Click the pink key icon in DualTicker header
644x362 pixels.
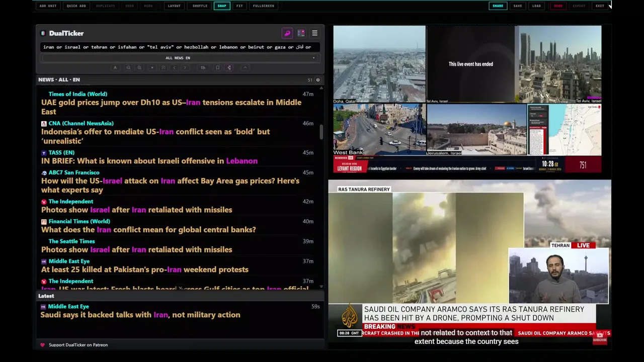[287, 33]
